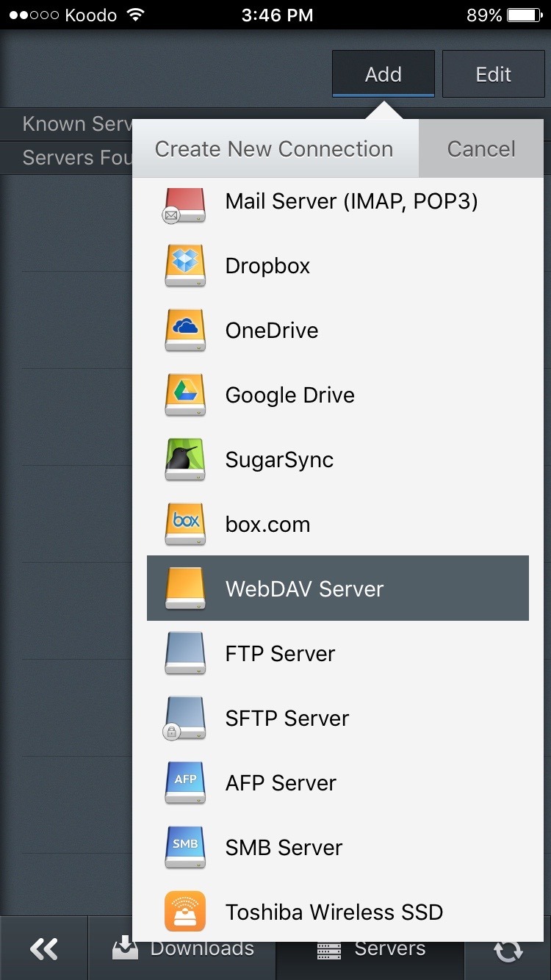Tap the refresh arrows icon
This screenshot has width=551, height=980.
(x=508, y=949)
